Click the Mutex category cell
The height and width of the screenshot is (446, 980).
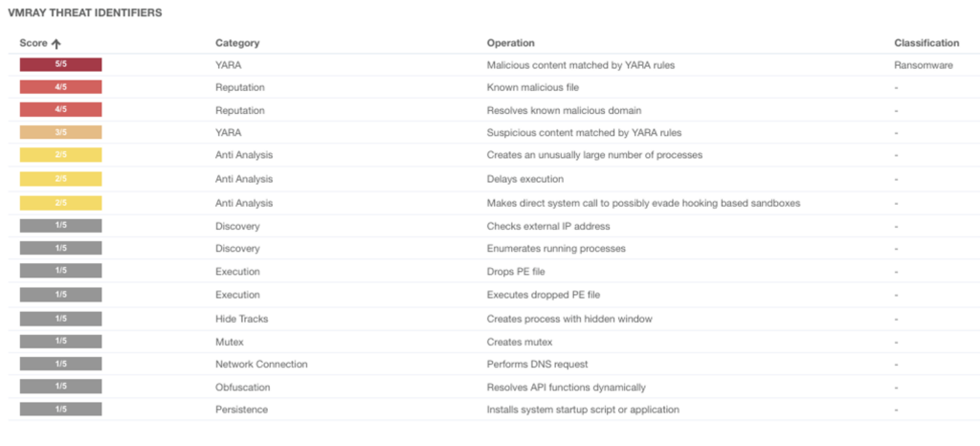[229, 343]
